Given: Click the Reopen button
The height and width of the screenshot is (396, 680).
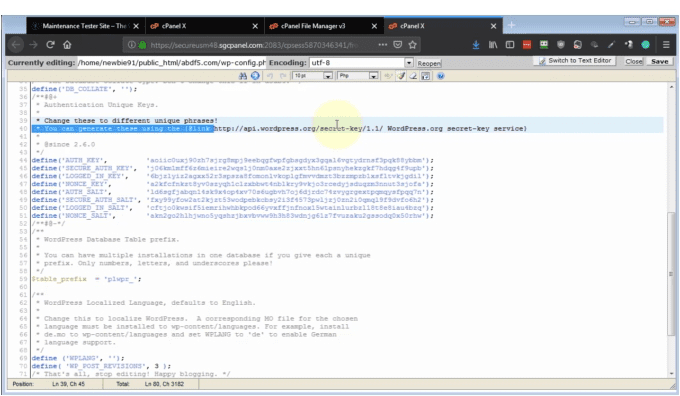Looking at the screenshot, I should [x=429, y=63].
